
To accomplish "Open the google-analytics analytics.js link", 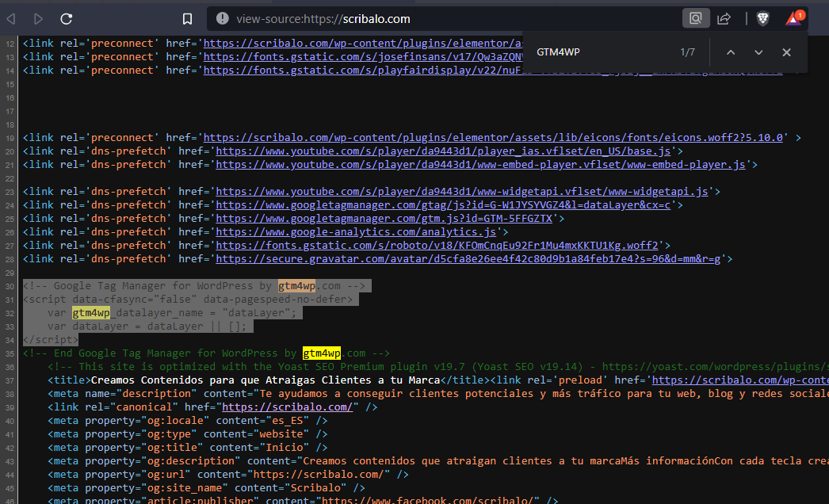I will (356, 232).
